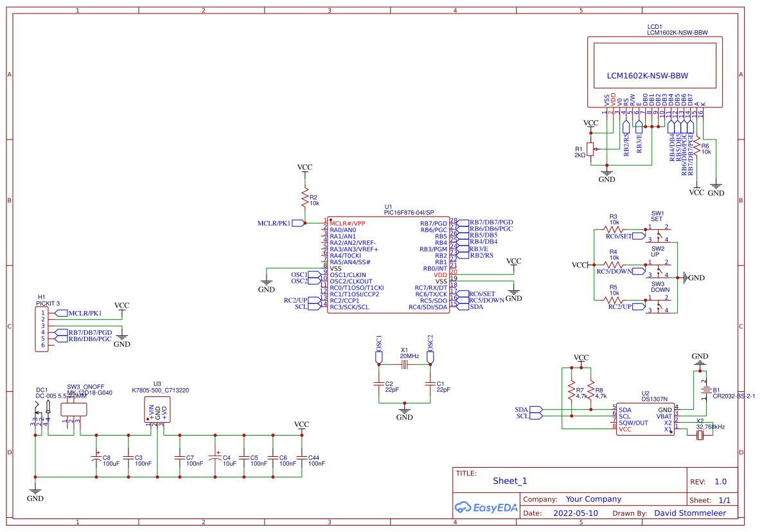Select resistor R6 10k near the LCD
Viewport: 762px width, 532px height.
click(x=697, y=146)
